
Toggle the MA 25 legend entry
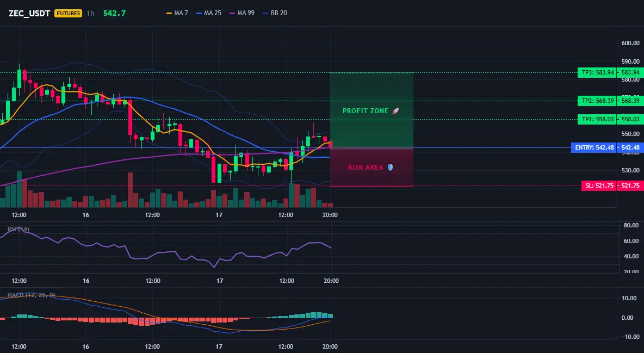coord(209,13)
